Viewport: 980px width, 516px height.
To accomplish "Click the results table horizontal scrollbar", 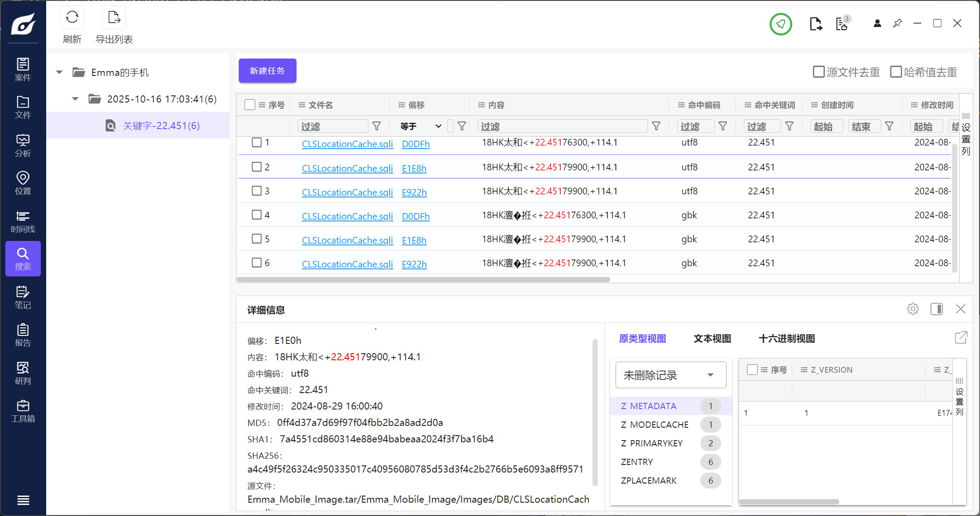I will click(x=423, y=280).
